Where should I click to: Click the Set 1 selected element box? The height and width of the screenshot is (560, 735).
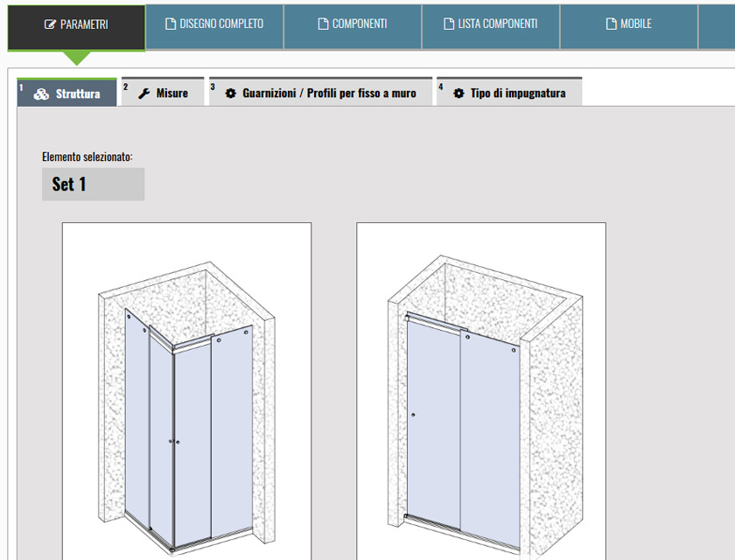[x=94, y=184]
